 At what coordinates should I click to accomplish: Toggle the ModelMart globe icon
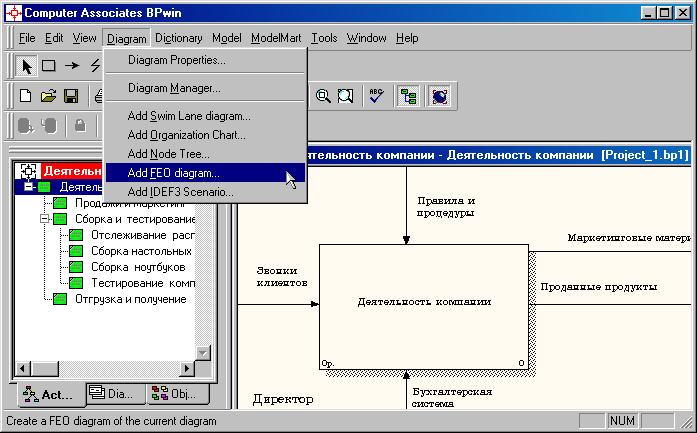[439, 96]
